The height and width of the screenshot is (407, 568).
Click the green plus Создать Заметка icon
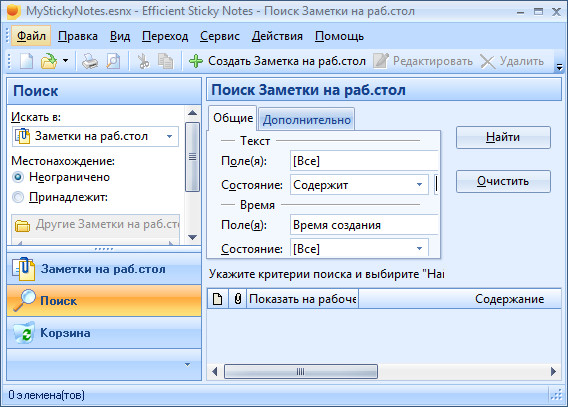(196, 61)
